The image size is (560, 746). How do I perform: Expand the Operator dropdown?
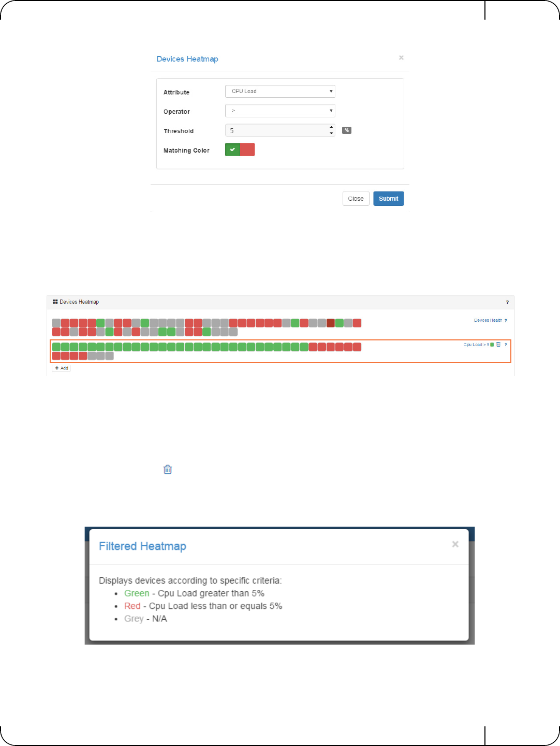[280, 111]
